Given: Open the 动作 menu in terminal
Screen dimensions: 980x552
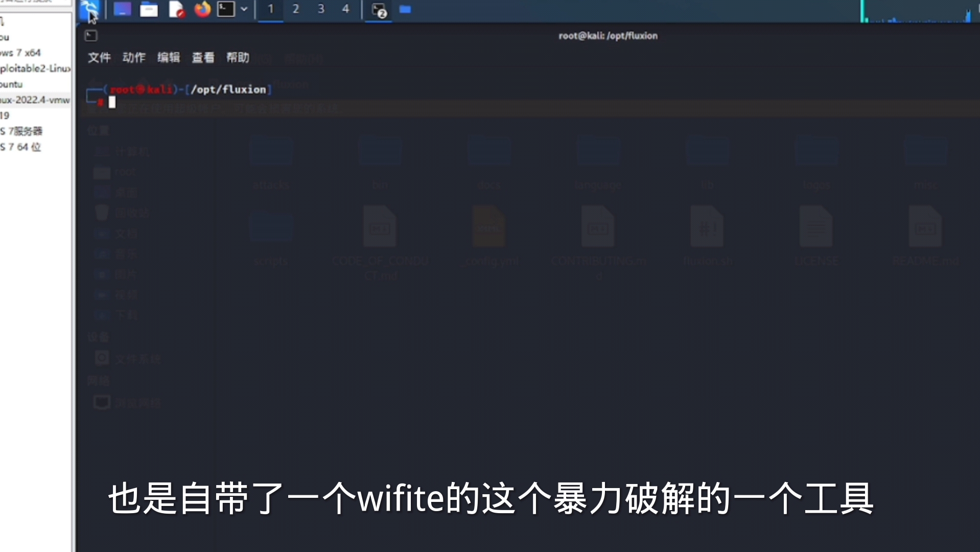Looking at the screenshot, I should click(134, 57).
